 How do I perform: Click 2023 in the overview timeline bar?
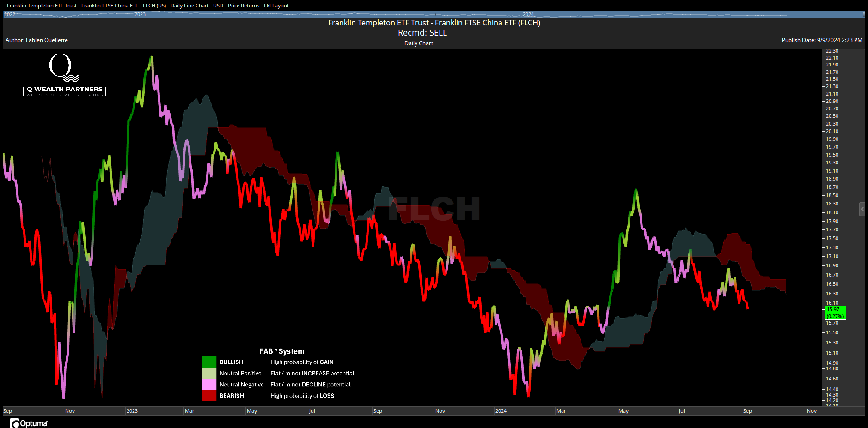[x=140, y=15]
